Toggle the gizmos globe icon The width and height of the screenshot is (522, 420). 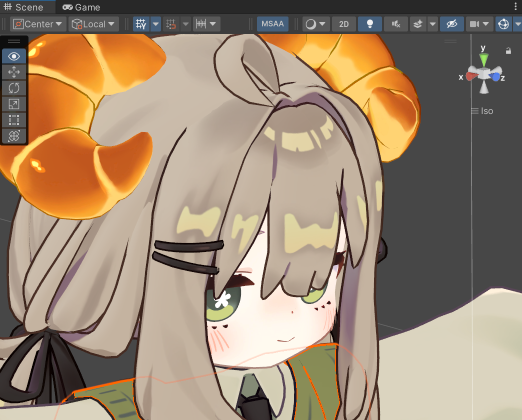(x=503, y=24)
